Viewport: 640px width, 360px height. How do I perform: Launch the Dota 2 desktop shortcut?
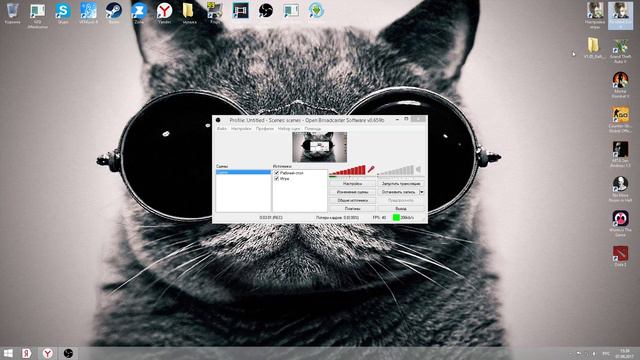click(x=620, y=256)
